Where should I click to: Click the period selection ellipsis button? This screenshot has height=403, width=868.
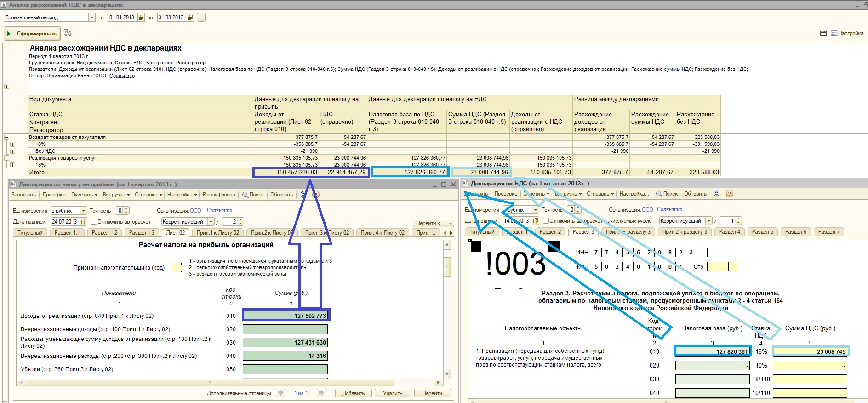(201, 17)
